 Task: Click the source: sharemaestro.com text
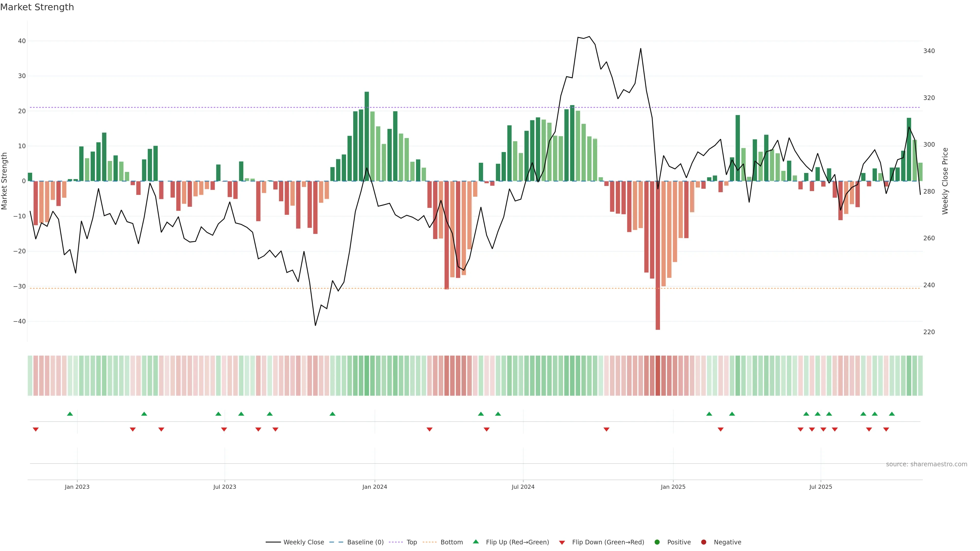click(x=926, y=464)
